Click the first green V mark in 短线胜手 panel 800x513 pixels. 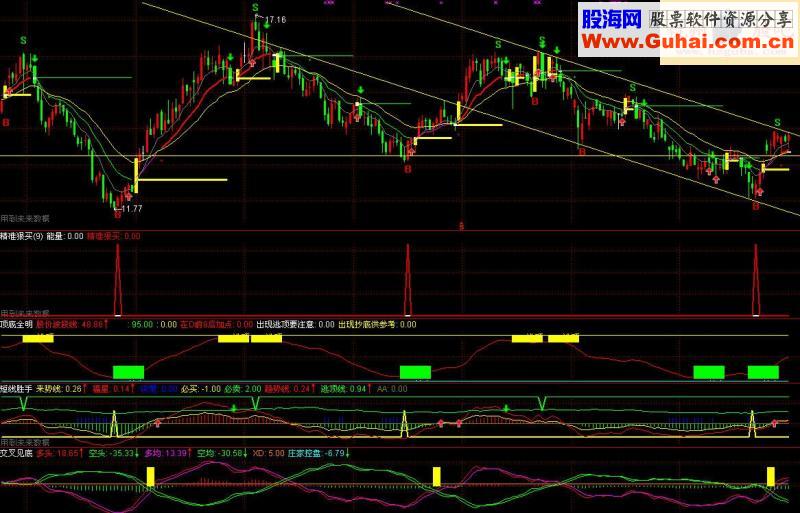[x=23, y=403]
